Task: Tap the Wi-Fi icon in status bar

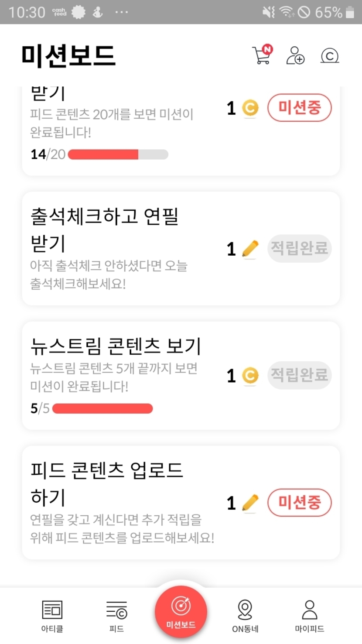Action: click(x=287, y=12)
